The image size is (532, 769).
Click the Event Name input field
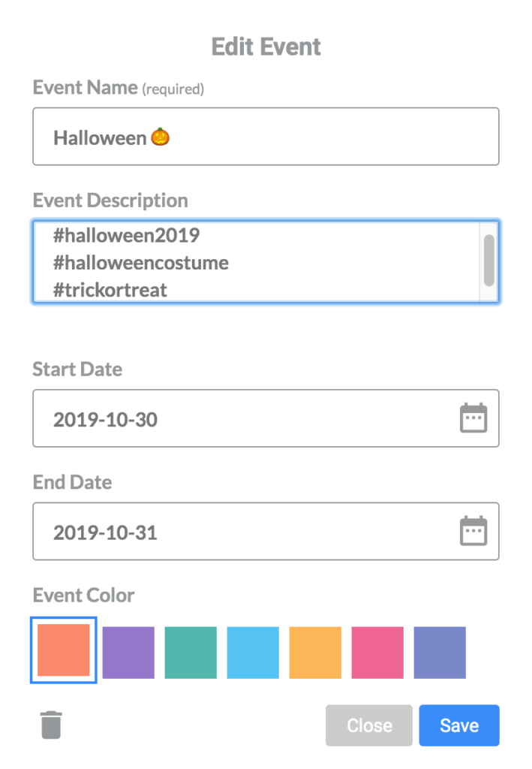click(266, 136)
